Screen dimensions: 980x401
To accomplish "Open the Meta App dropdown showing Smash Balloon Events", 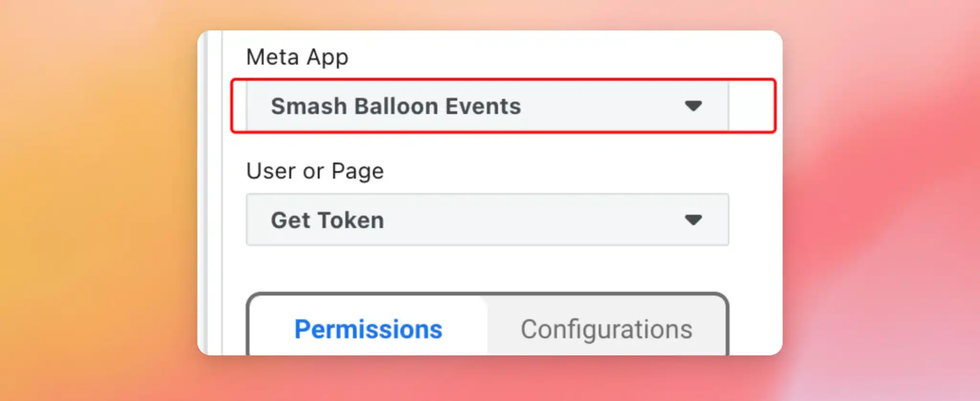I will tap(487, 106).
